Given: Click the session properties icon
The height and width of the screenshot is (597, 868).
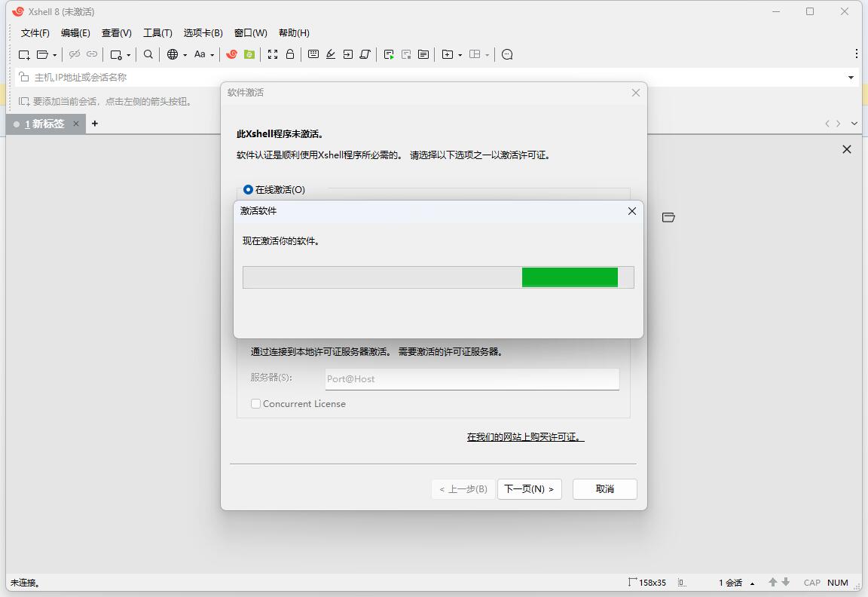Looking at the screenshot, I should 116,54.
